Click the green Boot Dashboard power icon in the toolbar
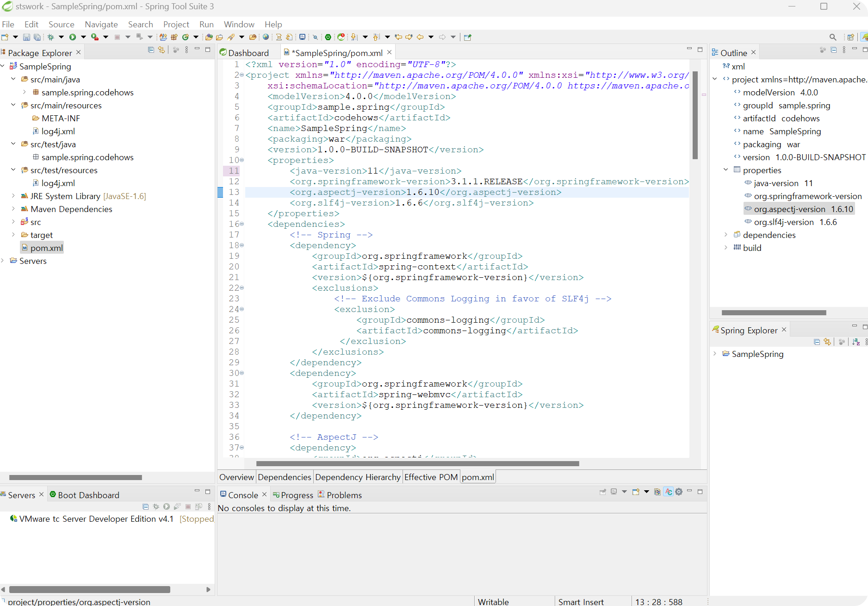This screenshot has width=868, height=606. (328, 37)
